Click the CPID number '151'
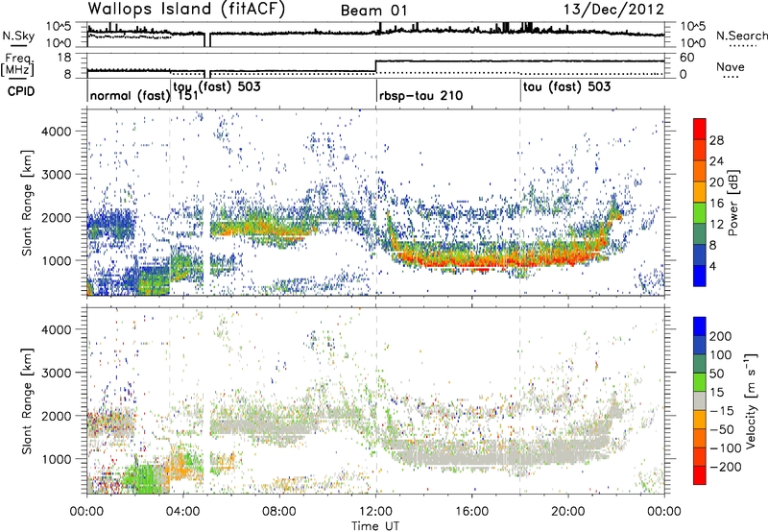The height and width of the screenshot is (532, 768). tap(187, 95)
